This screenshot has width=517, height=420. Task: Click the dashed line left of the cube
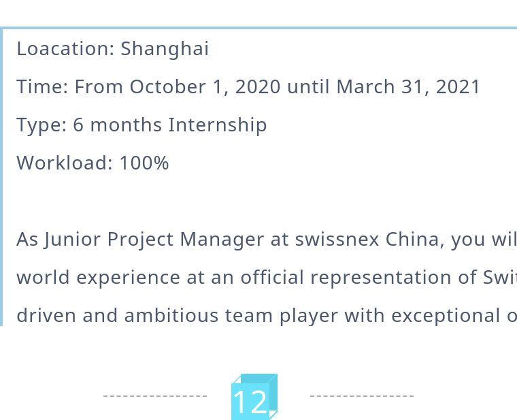click(x=155, y=395)
